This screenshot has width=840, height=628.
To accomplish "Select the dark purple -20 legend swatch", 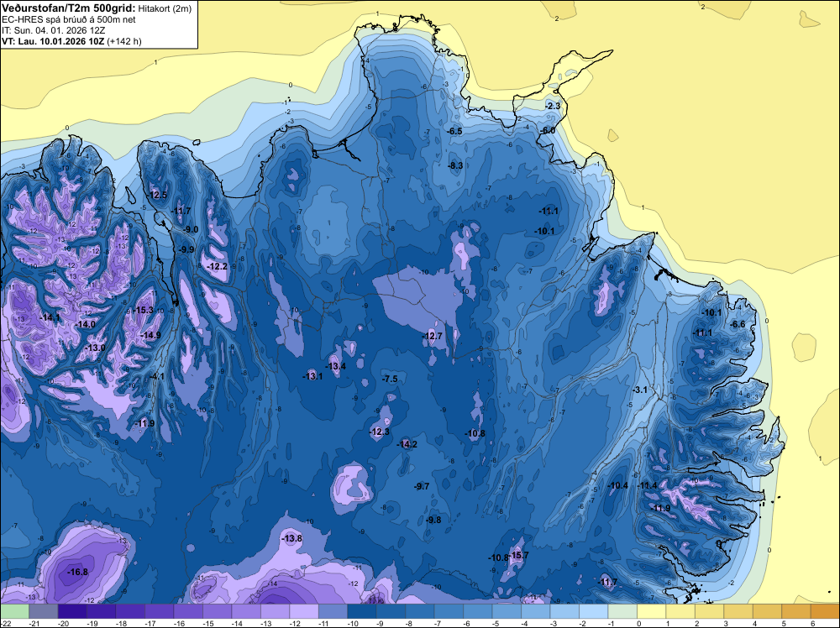I will (x=72, y=611).
